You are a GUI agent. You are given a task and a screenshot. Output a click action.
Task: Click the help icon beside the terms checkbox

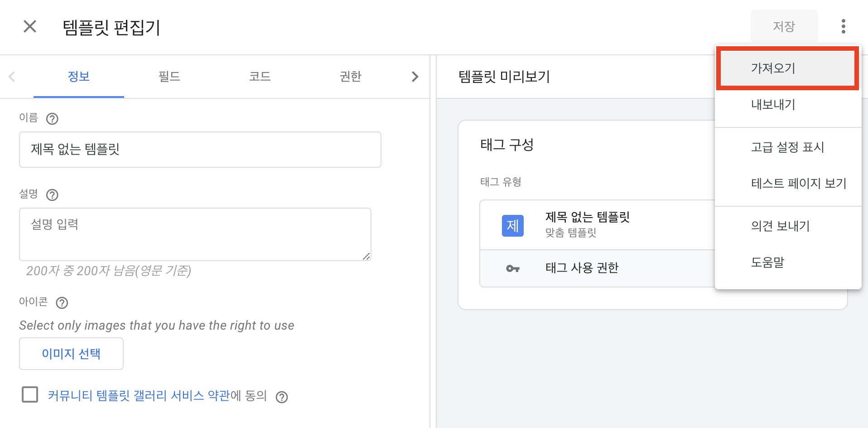(281, 397)
